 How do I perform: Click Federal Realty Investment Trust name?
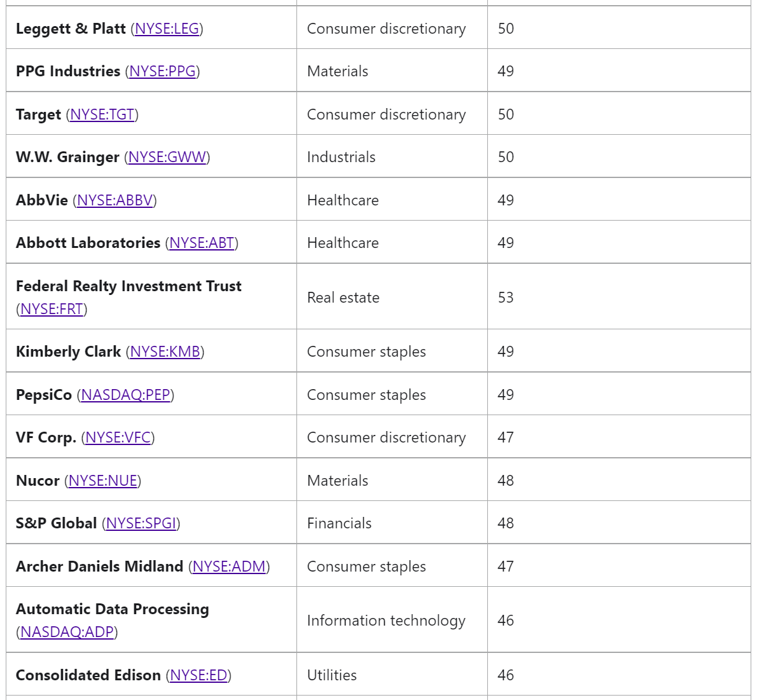[129, 286]
